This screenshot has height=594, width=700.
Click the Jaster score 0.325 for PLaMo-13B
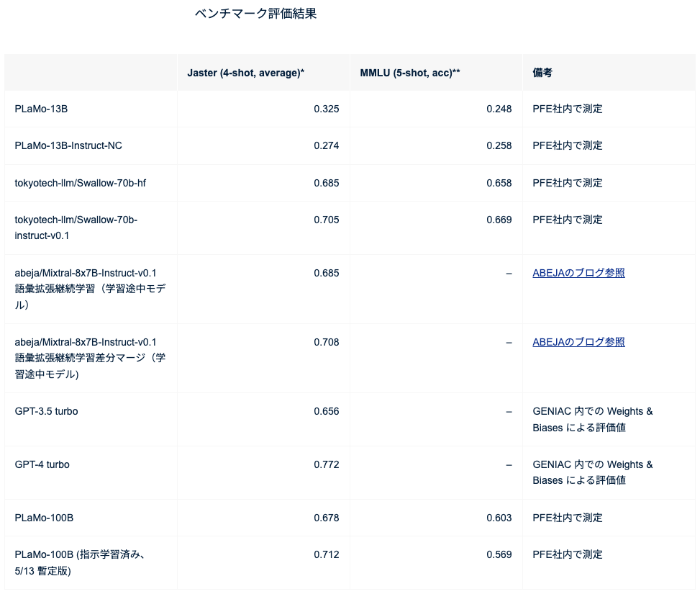point(326,109)
